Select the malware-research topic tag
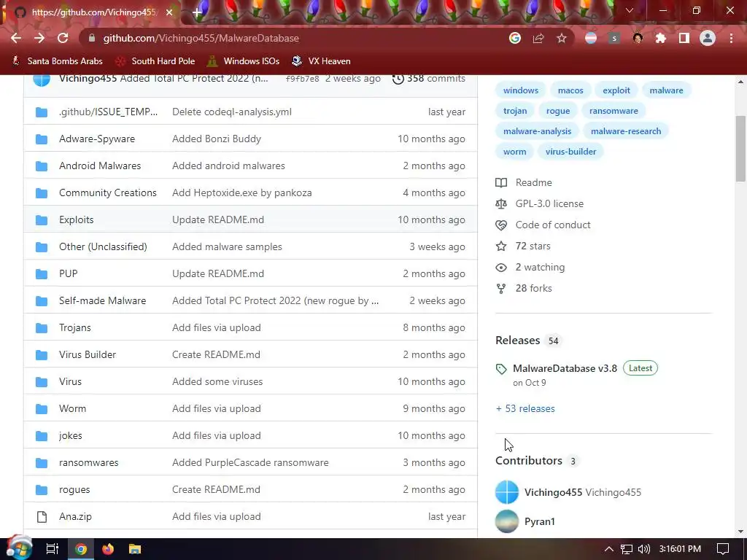Image resolution: width=747 pixels, height=560 pixels. tap(625, 131)
